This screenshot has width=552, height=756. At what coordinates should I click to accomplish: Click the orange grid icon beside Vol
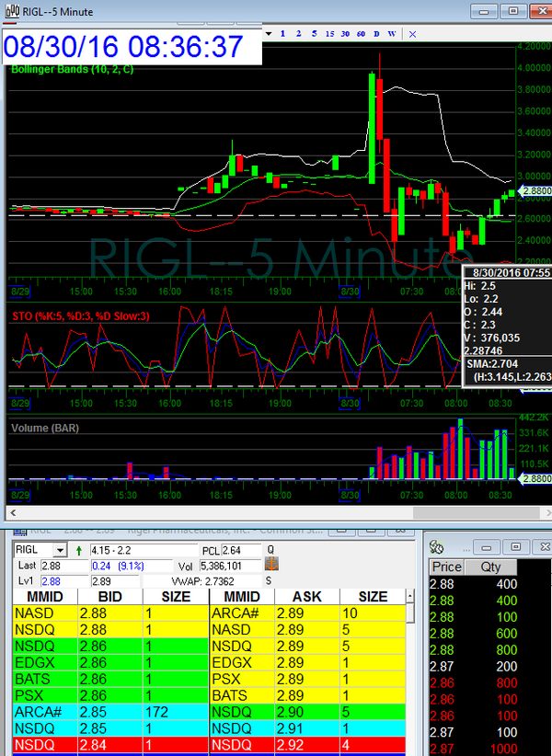pos(271,566)
